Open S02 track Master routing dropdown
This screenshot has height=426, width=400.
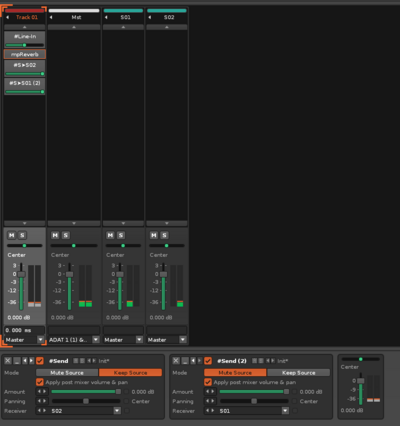coord(183,340)
